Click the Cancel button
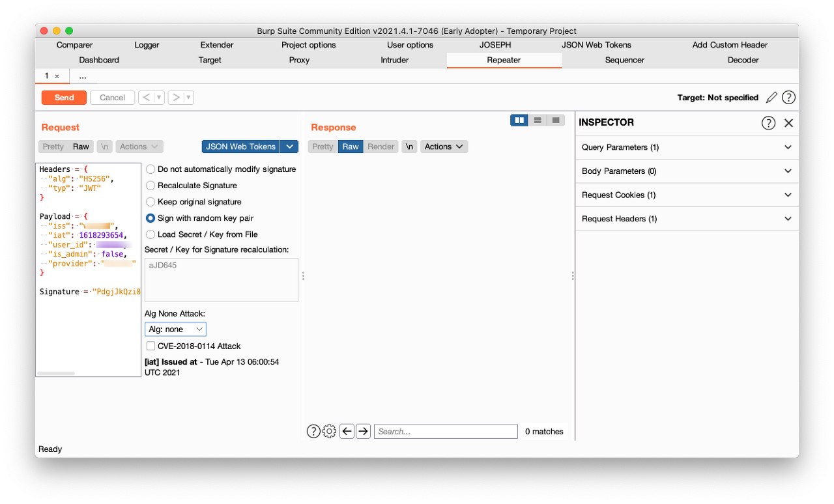This screenshot has height=504, width=834. 112,98
